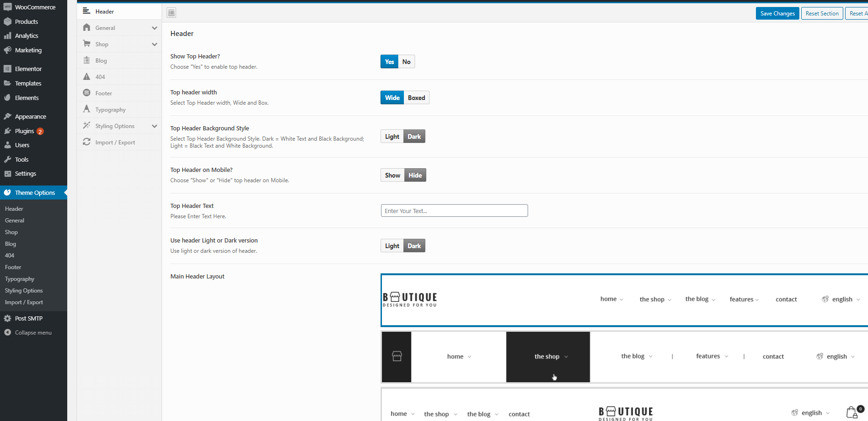Open the Import / Export options section
The image size is (868, 421).
click(119, 142)
